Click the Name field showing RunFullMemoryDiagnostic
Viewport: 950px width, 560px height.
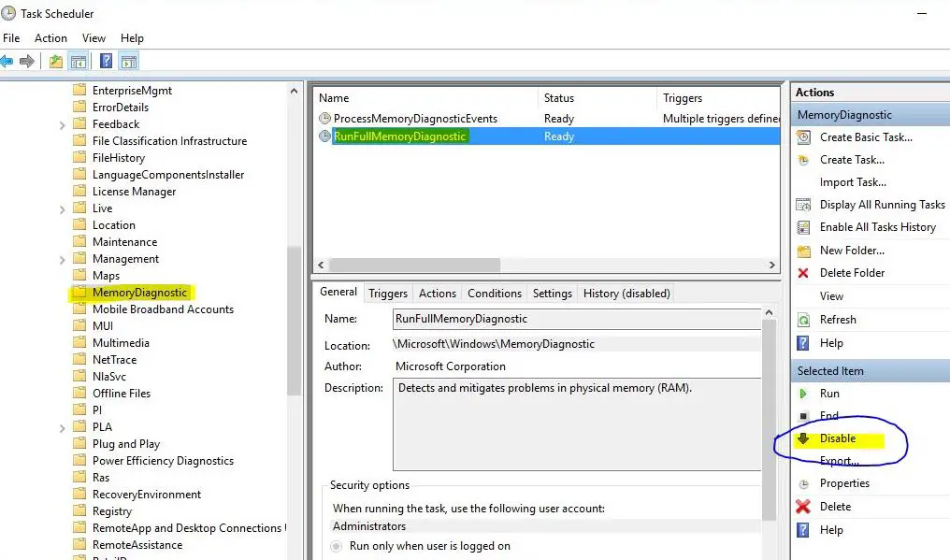pos(577,320)
